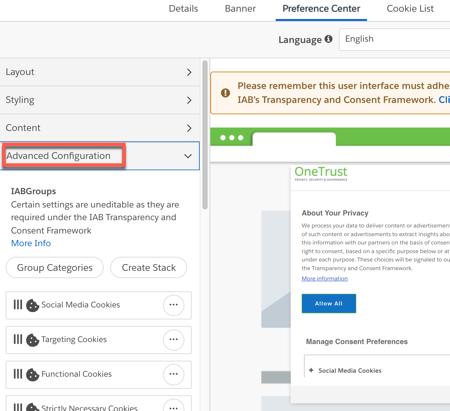450x411 pixels.
Task: Grab drag handle of Targeting Cookies
Action: (x=18, y=339)
